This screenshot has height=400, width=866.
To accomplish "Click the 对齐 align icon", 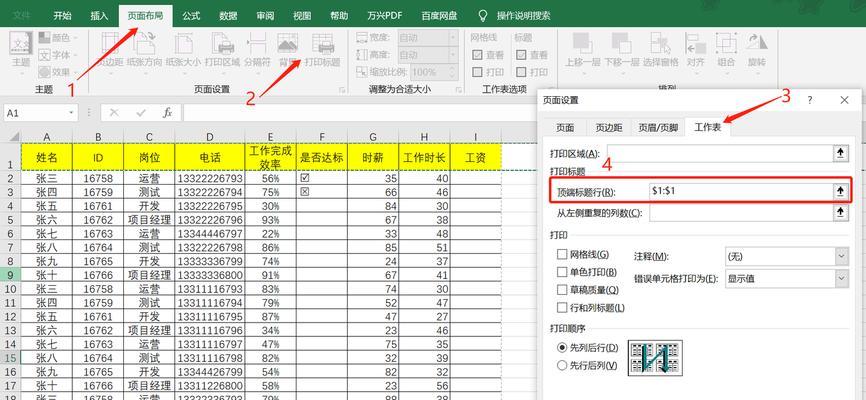I will [x=695, y=43].
